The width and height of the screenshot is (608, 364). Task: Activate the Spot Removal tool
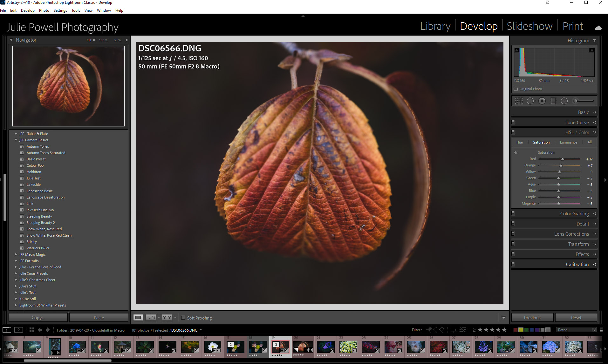pyautogui.click(x=530, y=101)
